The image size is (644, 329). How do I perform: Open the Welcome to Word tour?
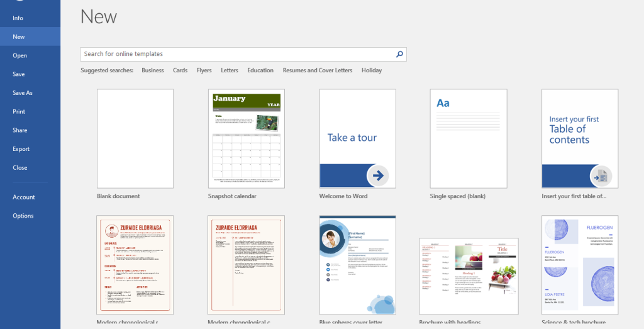pos(357,138)
